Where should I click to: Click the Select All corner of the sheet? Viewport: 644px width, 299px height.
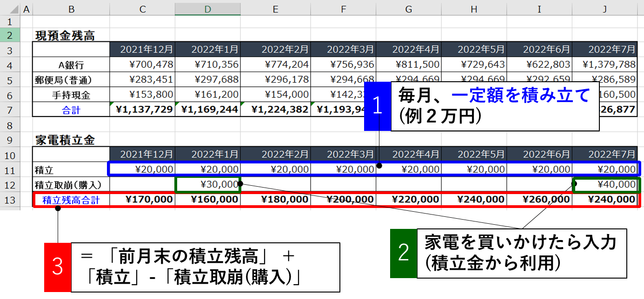(10, 9)
